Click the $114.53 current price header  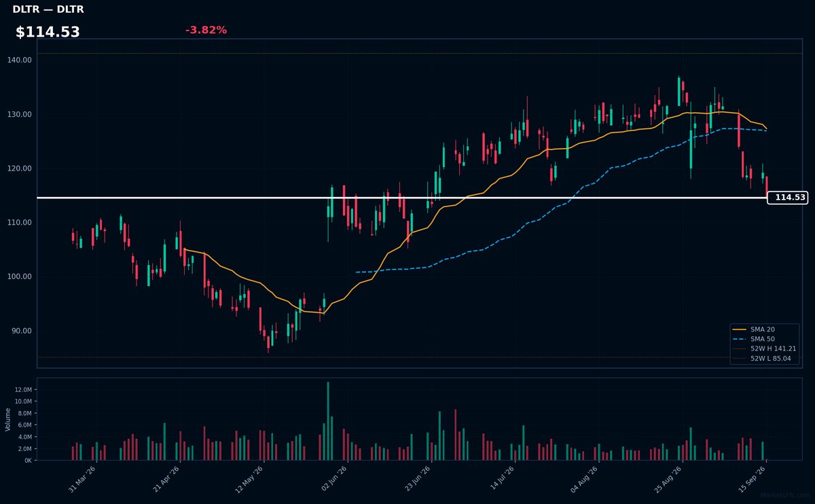click(x=48, y=32)
